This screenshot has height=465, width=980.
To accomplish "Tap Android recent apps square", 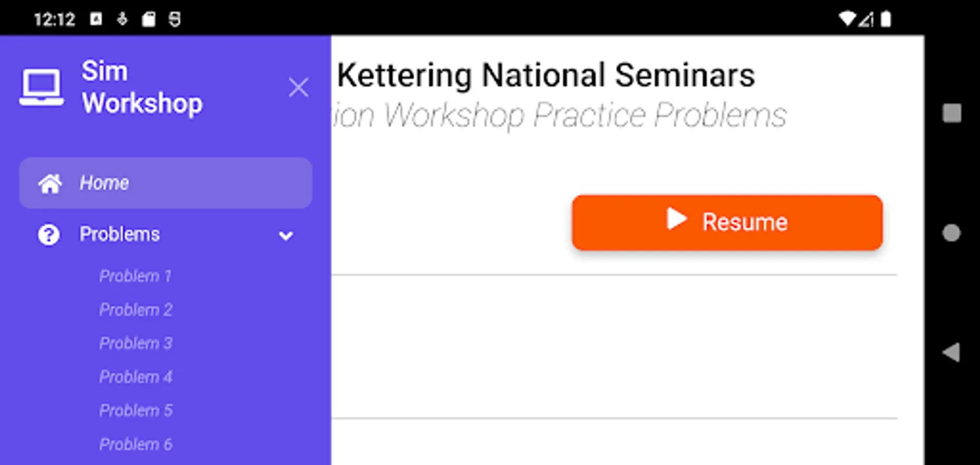I will [952, 113].
